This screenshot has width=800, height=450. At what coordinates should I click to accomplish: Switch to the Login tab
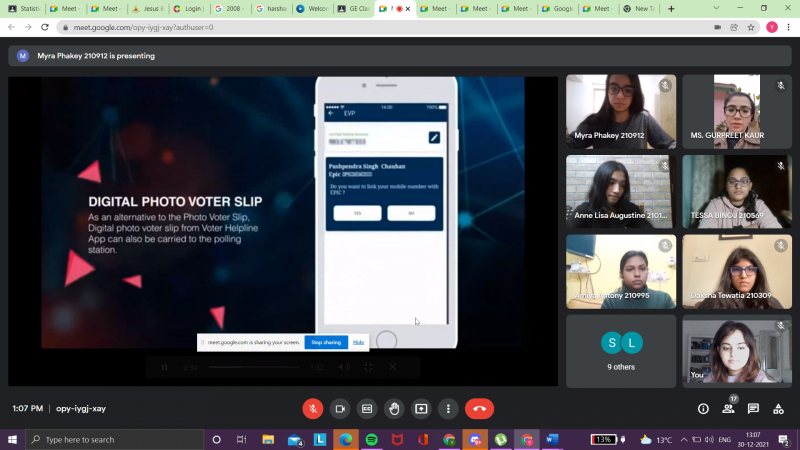coord(189,9)
